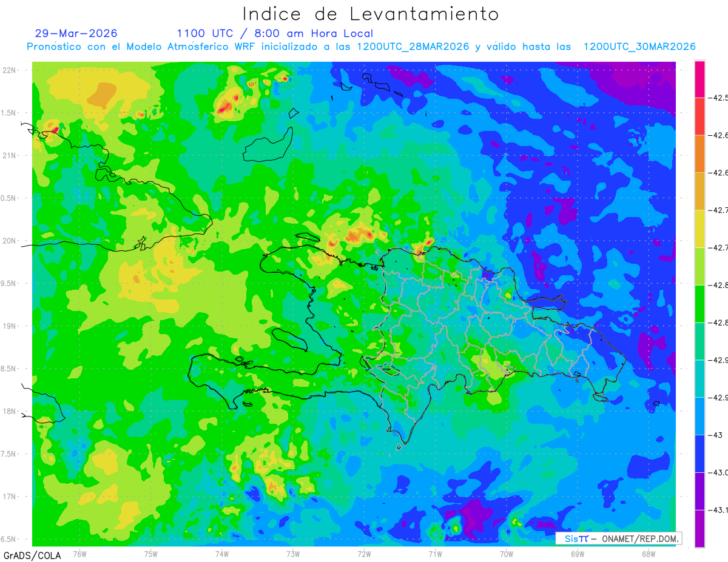The width and height of the screenshot is (728, 562).
Task: Click the Gonâve island outline west of Haiti
Action: pos(292,338)
